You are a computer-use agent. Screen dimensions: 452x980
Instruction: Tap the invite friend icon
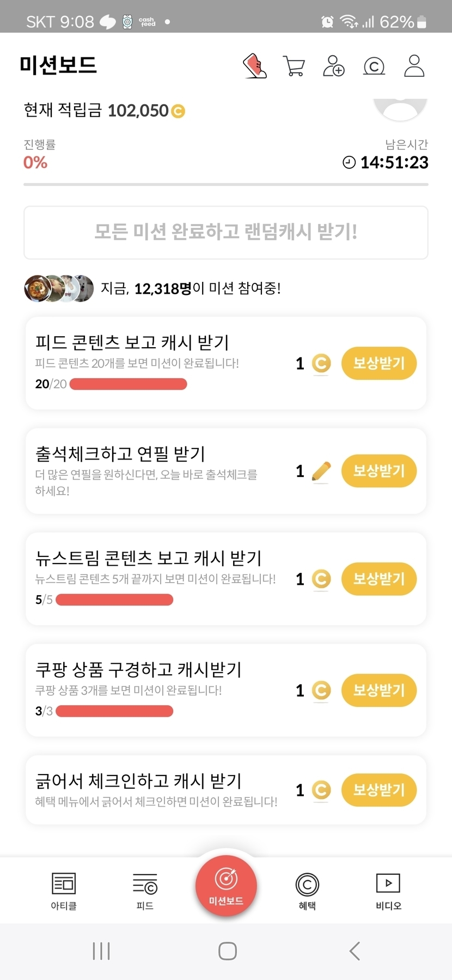click(x=333, y=66)
